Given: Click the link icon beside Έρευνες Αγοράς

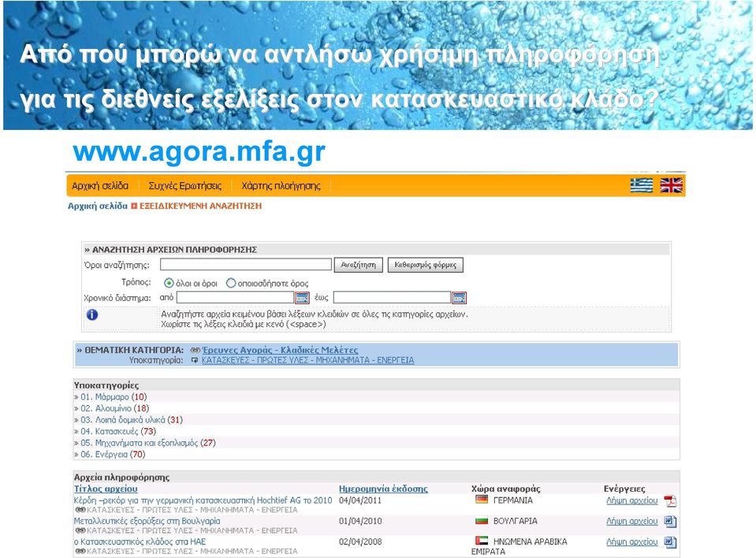Looking at the screenshot, I should 196,350.
